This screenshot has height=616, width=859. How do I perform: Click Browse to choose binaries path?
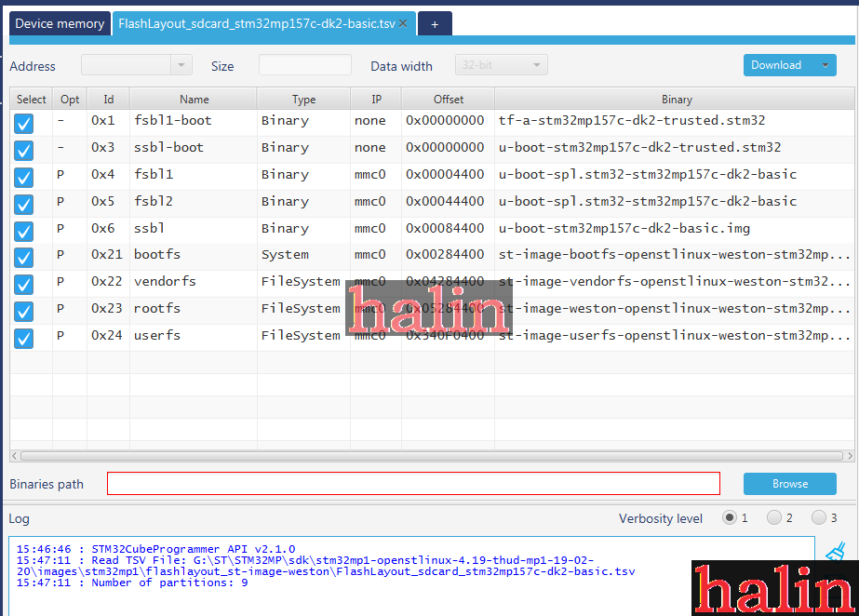[789, 483]
